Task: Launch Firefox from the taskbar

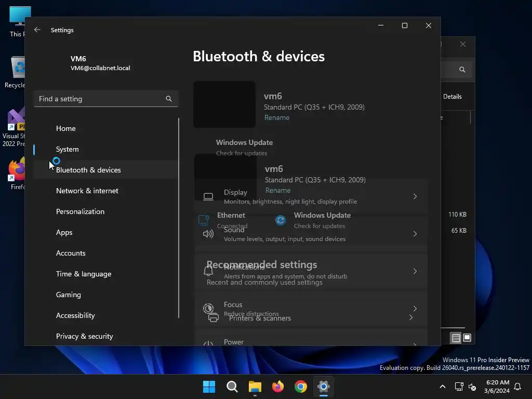Action: coord(278,387)
